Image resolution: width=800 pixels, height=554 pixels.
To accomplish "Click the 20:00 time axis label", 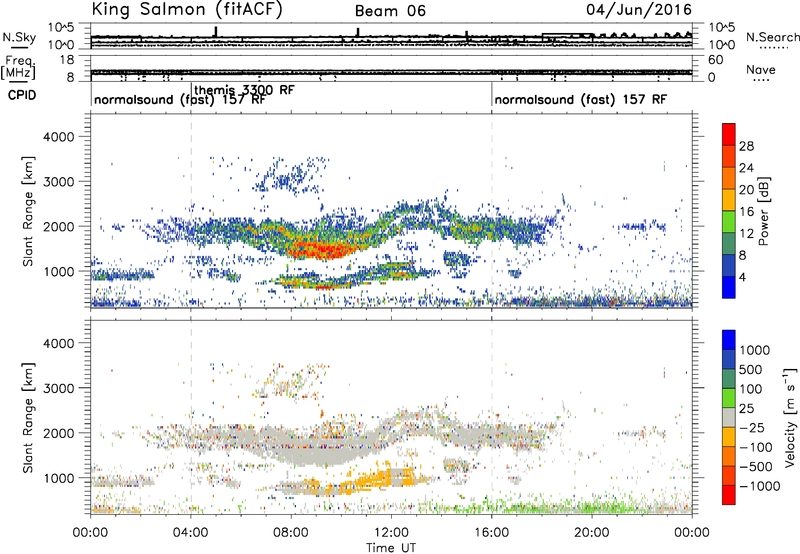I will coord(592,533).
